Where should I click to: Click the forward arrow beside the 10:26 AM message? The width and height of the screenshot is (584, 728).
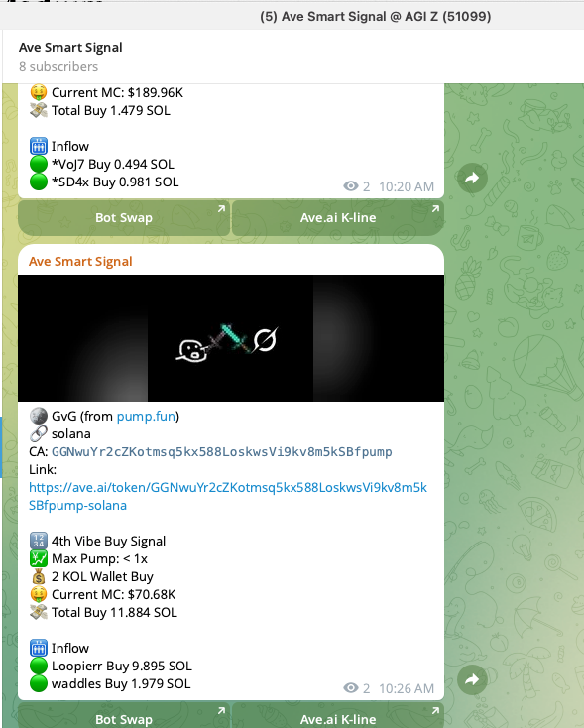click(472, 680)
